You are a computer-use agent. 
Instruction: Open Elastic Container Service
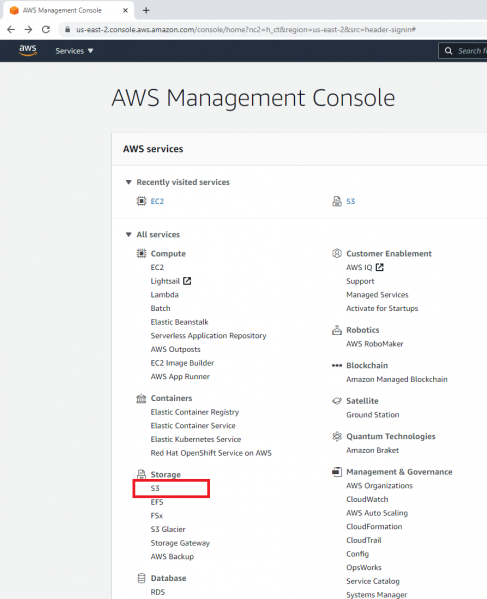[x=193, y=426]
